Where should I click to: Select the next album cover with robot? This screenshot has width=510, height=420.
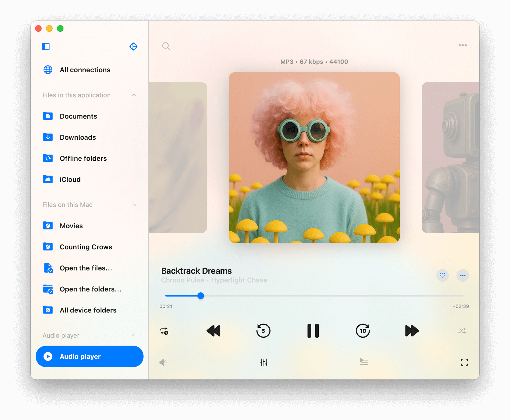coord(450,157)
